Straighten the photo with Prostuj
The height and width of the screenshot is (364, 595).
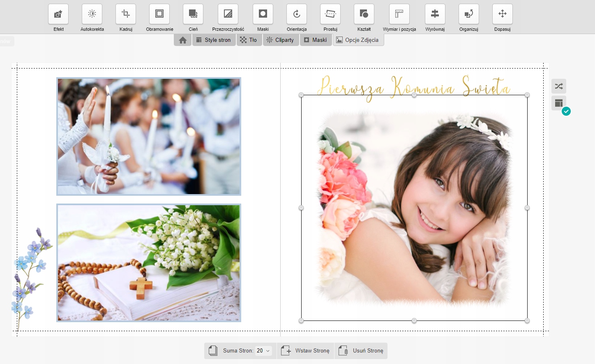330,14
